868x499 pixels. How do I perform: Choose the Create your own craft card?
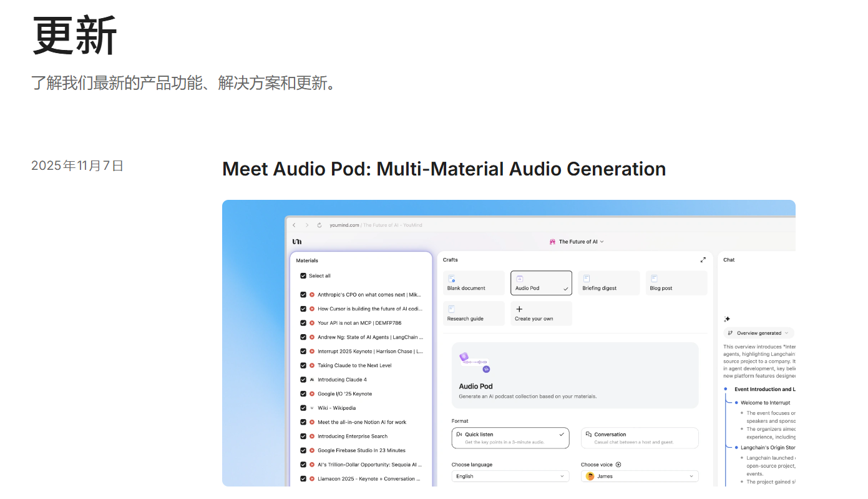click(541, 314)
